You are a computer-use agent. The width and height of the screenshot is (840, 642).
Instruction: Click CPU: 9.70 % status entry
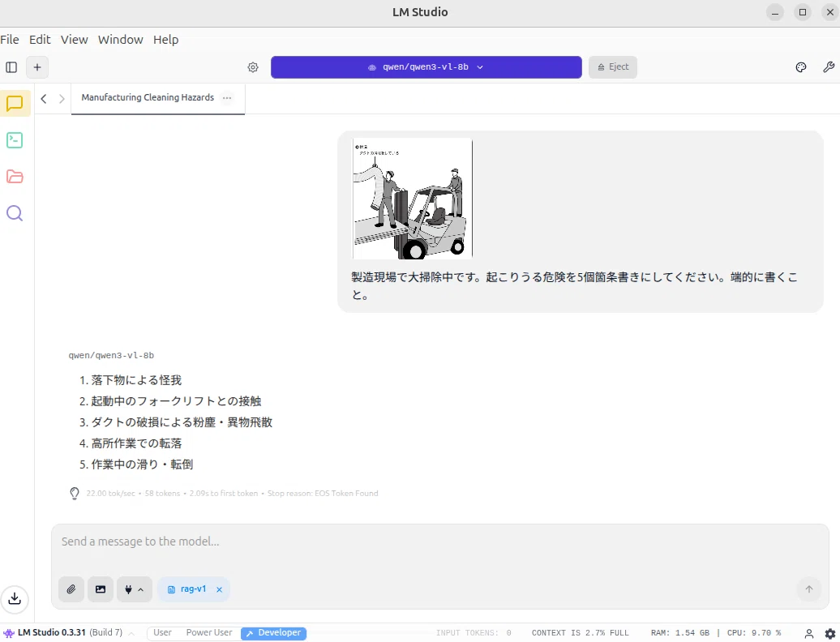(x=754, y=633)
